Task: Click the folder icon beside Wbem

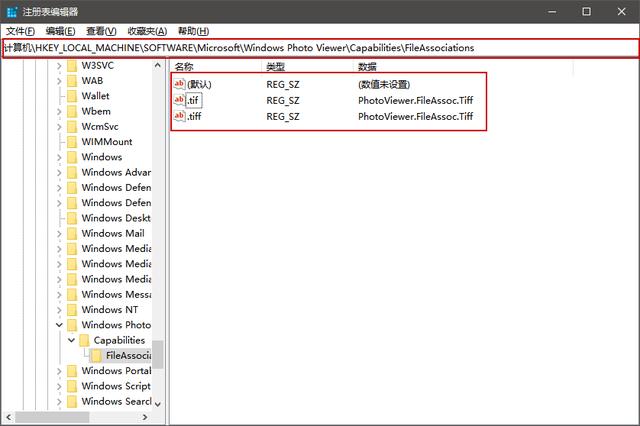Action: 72,111
